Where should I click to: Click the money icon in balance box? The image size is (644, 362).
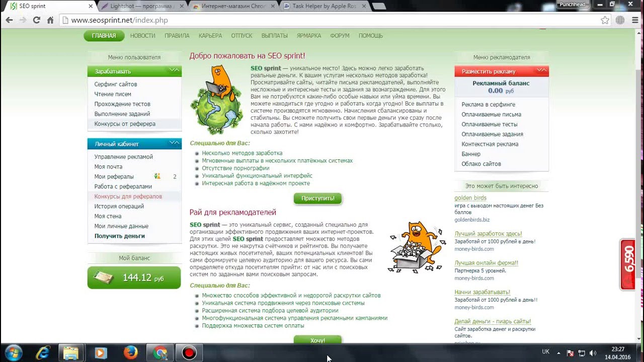tap(103, 278)
